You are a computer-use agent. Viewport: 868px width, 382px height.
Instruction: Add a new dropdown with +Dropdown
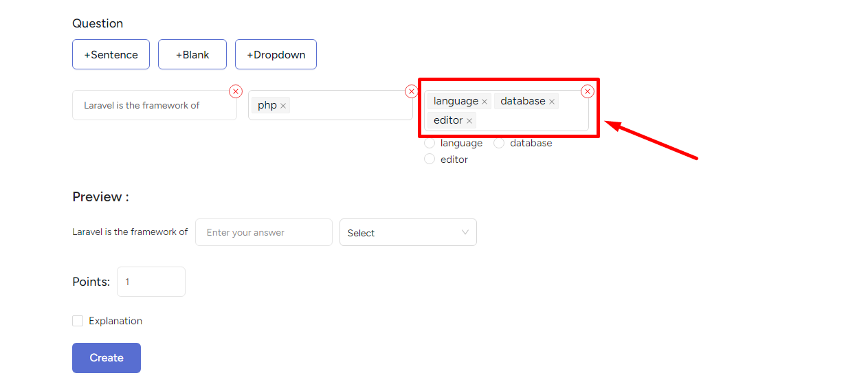[276, 54]
